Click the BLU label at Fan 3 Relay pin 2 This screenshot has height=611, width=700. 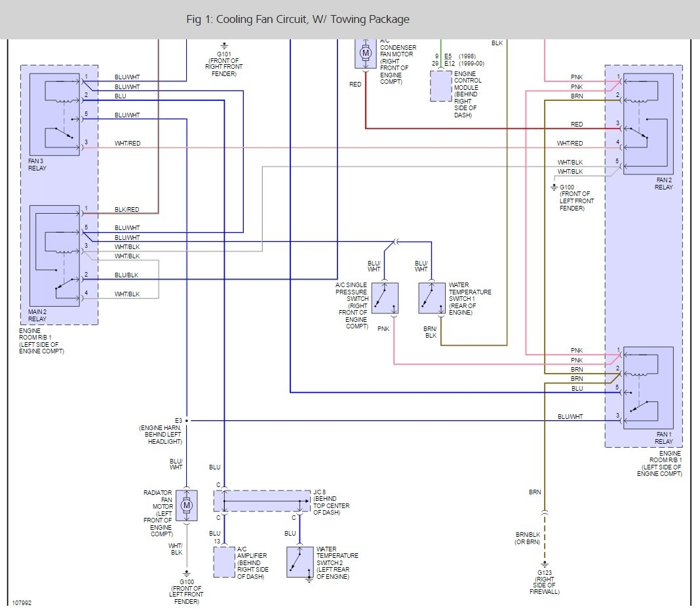click(120, 96)
